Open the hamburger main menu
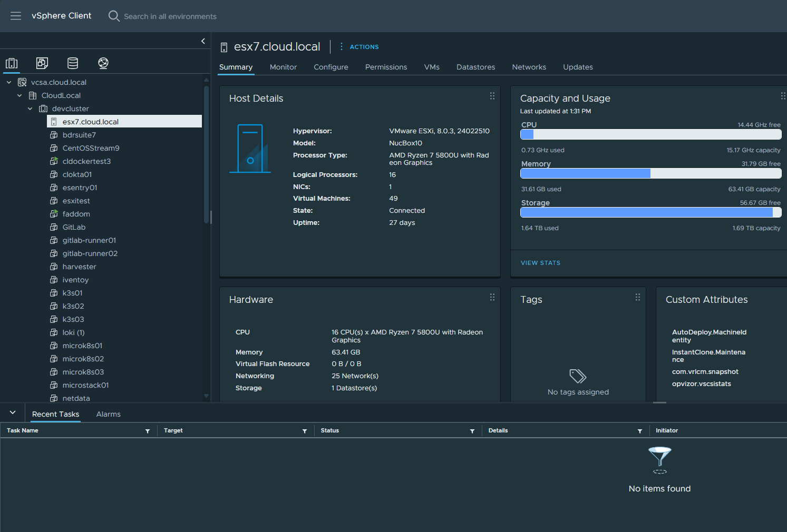787x532 pixels. (16, 16)
